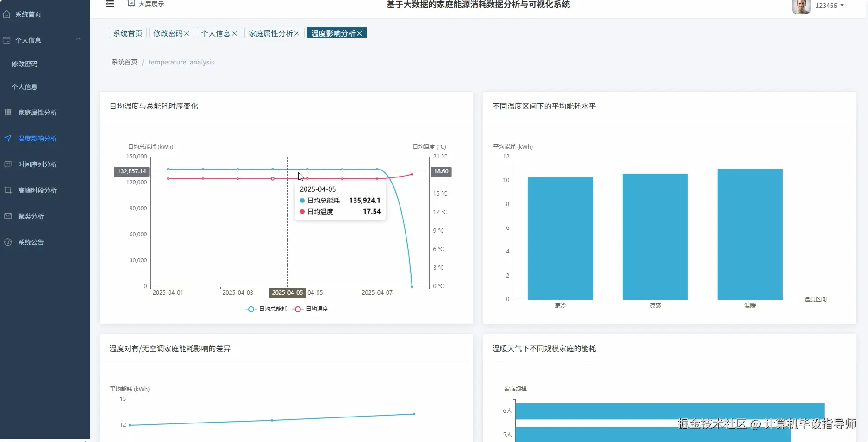Click the user avatar picture

tap(801, 6)
